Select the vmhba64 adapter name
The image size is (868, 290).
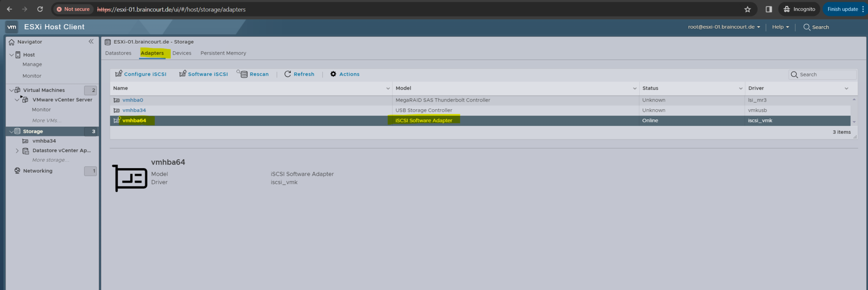(x=134, y=121)
